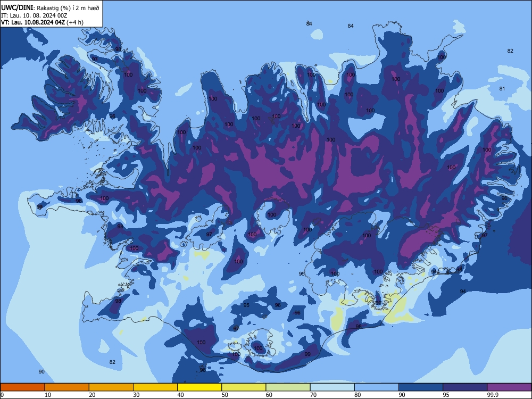
Task: Choose the pale yellow 50–60 legend swatch
Action: click(x=244, y=387)
